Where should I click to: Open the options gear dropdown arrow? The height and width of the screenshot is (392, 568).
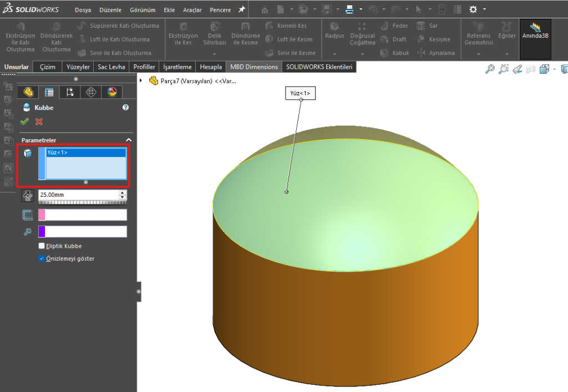[x=485, y=9]
